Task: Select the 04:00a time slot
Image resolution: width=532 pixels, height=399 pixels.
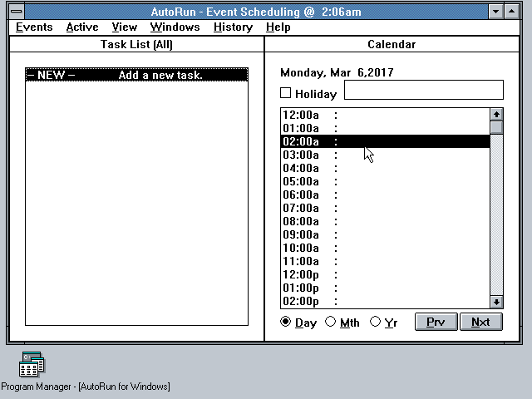Action: (x=386, y=168)
